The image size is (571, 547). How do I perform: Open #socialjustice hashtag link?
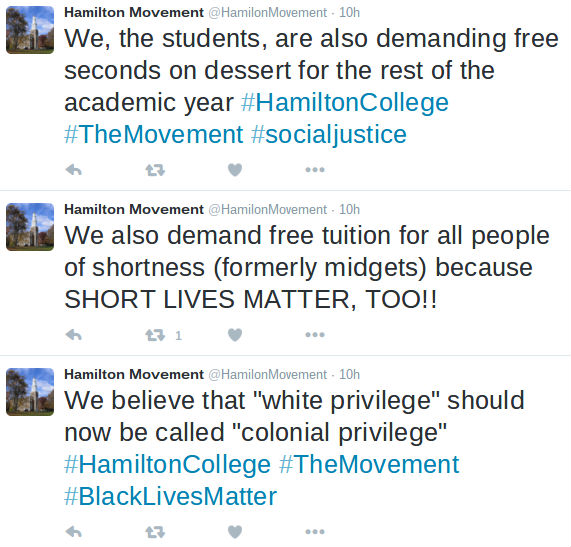(x=329, y=135)
